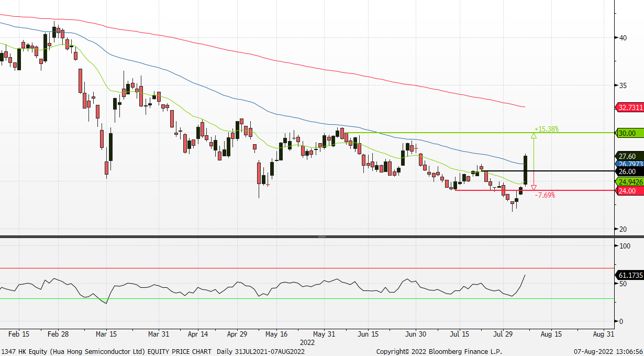Click the 50 RSI axis label
The width and height of the screenshot is (644, 356).
pos(623,284)
